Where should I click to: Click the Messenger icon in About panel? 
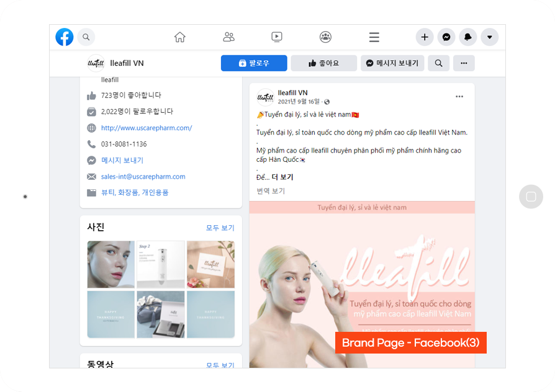91,160
